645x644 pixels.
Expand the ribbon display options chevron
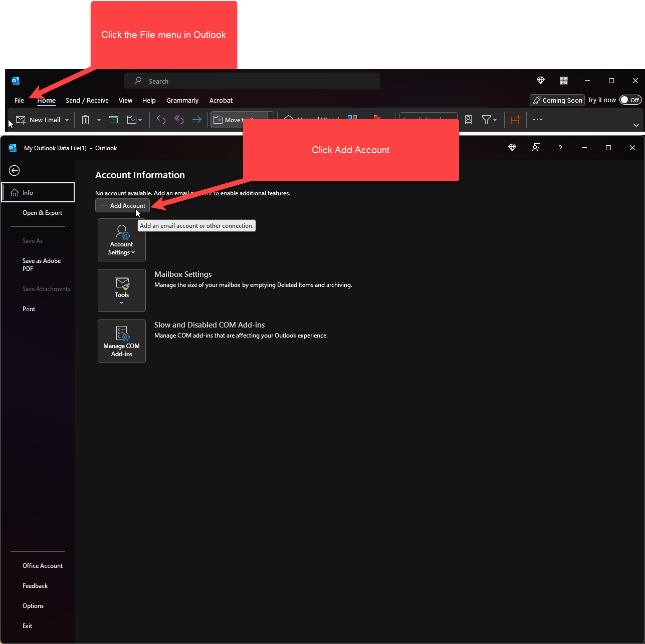click(x=636, y=125)
